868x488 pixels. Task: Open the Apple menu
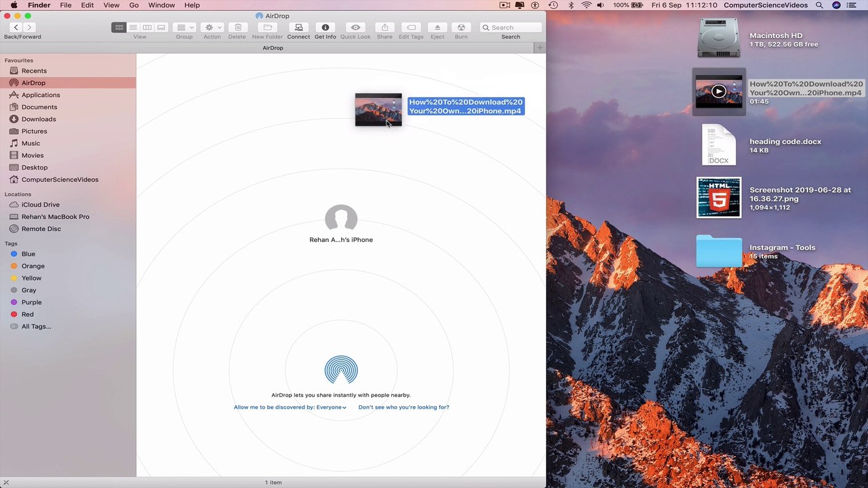pyautogui.click(x=14, y=5)
